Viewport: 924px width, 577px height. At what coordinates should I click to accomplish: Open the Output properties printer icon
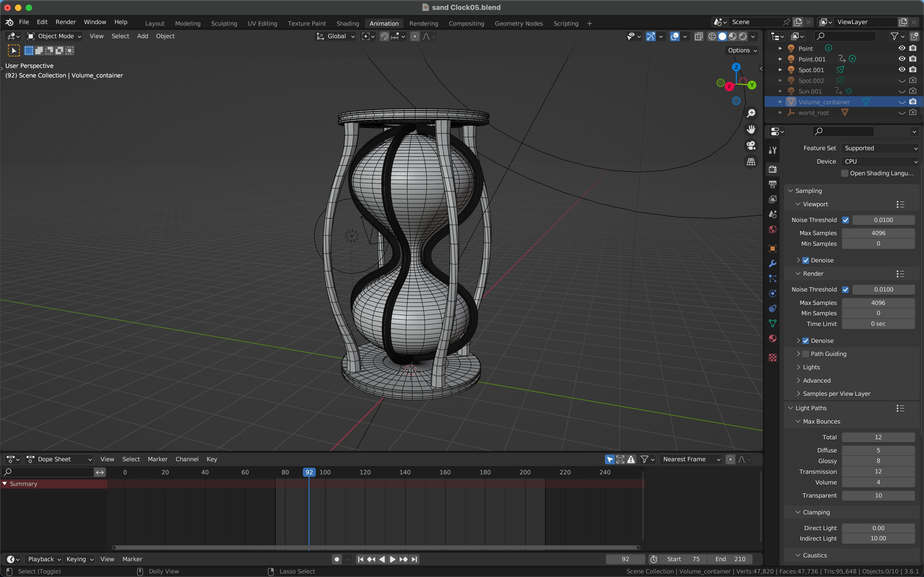[772, 185]
